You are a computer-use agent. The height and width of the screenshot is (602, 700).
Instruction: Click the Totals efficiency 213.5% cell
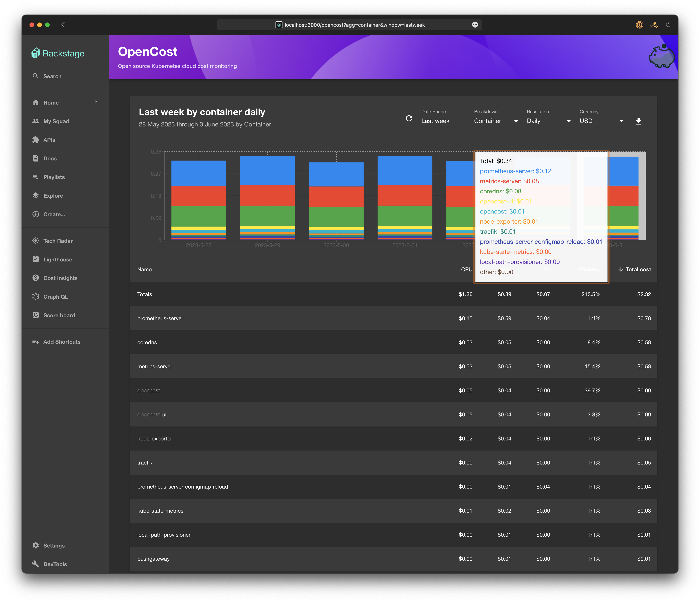click(591, 294)
